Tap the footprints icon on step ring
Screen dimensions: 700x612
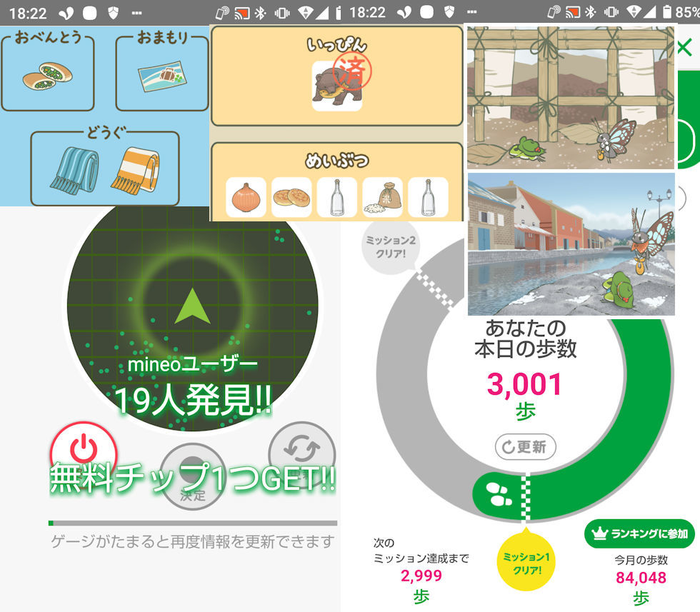[x=499, y=495]
